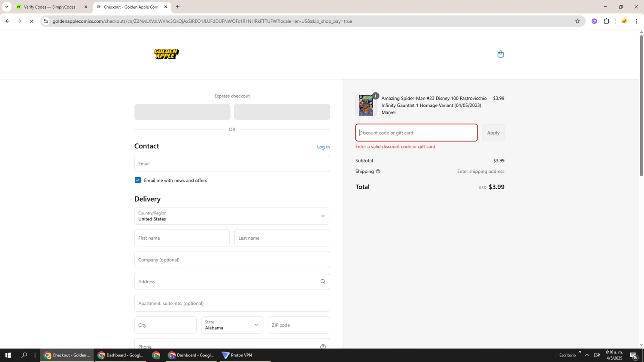The width and height of the screenshot is (644, 362).
Task: Click the Email input field
Action: point(232,163)
